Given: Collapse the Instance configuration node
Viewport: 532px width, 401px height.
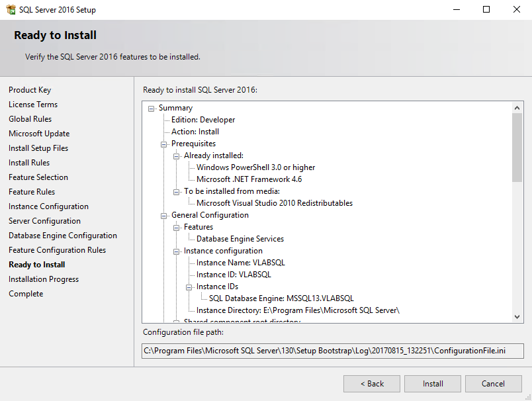Looking at the screenshot, I should click(176, 251).
